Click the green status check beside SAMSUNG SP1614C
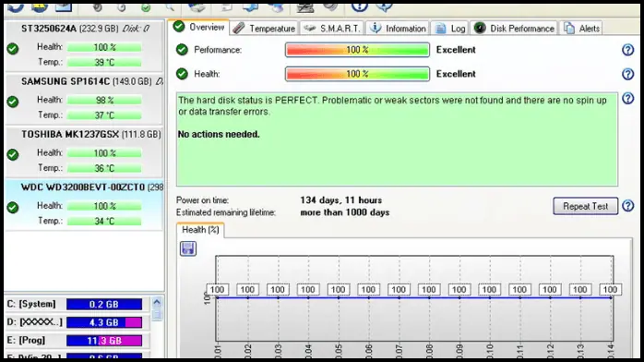This screenshot has height=362, width=644. click(x=13, y=102)
